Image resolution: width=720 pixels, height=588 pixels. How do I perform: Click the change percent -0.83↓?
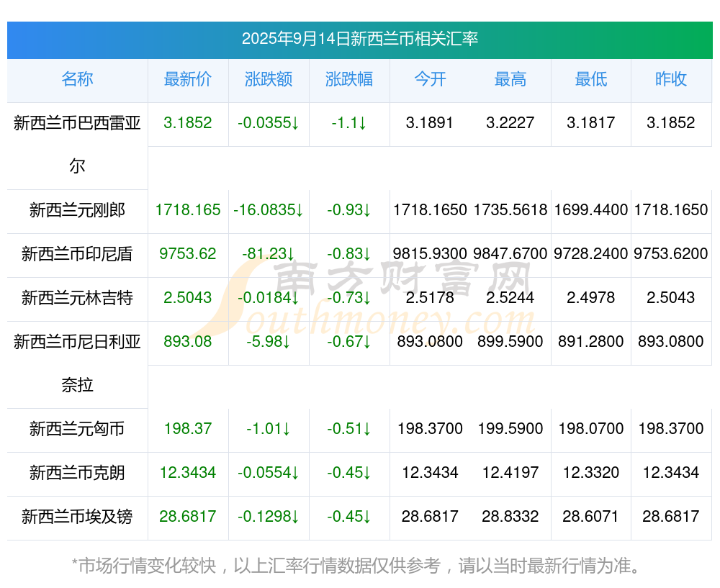pyautogui.click(x=349, y=253)
